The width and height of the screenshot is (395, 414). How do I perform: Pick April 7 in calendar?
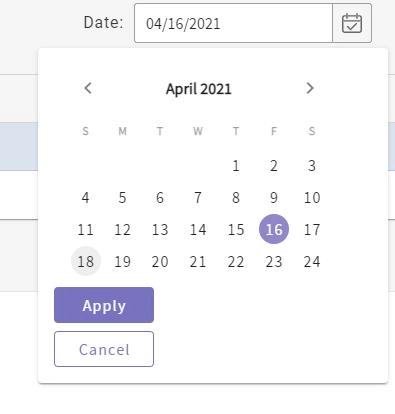click(x=198, y=198)
